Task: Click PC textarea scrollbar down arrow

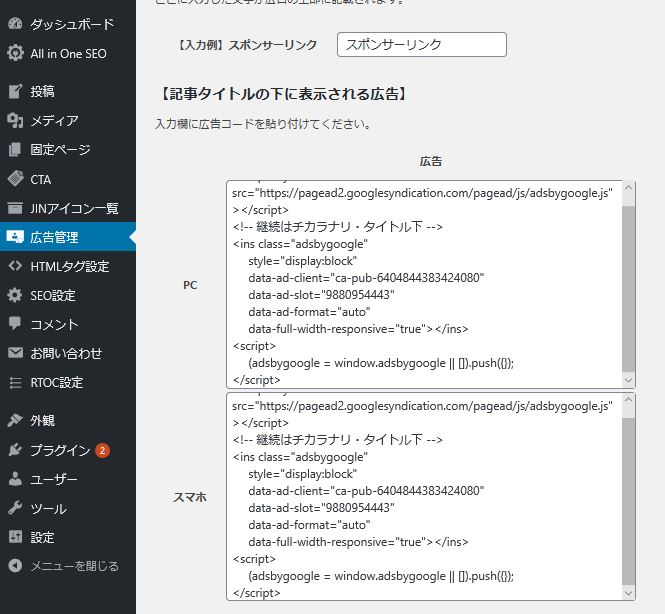Action: [x=629, y=380]
